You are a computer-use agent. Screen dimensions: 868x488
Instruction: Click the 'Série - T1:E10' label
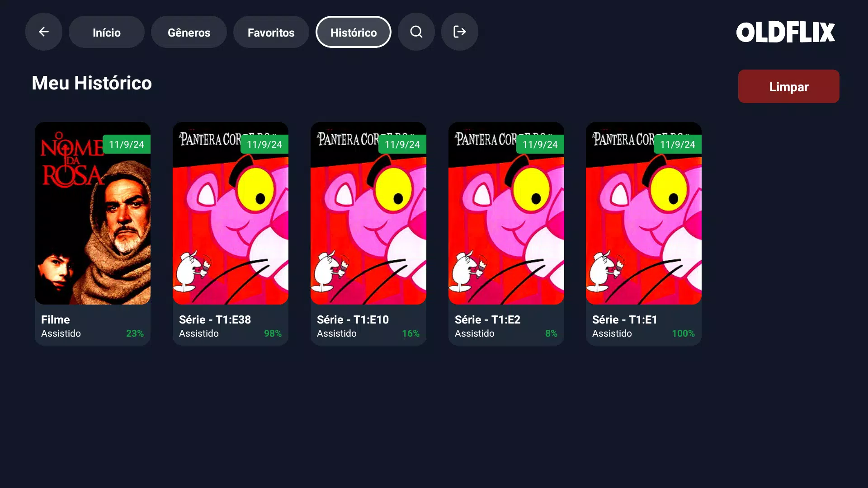[x=353, y=319]
